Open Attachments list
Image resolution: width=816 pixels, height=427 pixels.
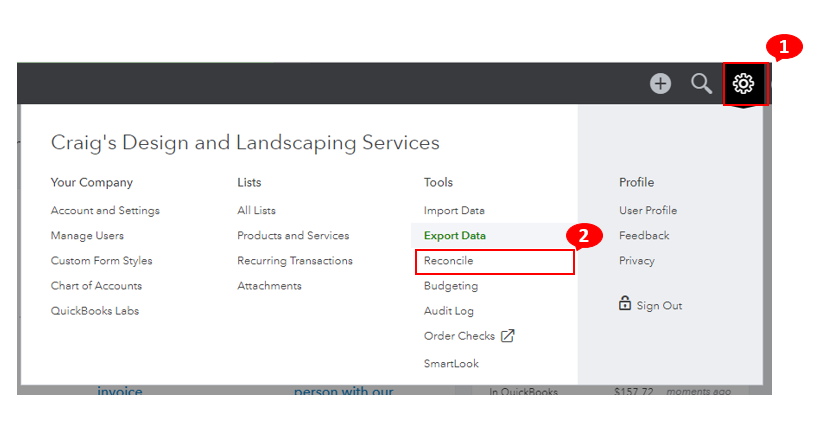(x=270, y=286)
